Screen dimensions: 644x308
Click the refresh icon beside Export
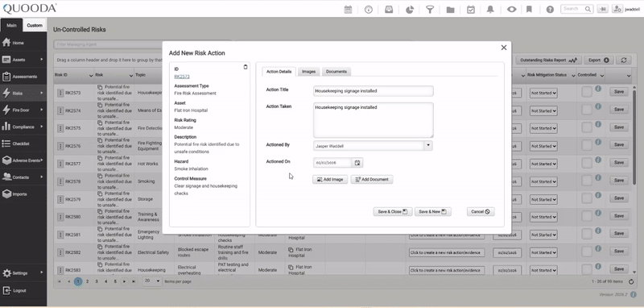pyautogui.click(x=623, y=60)
